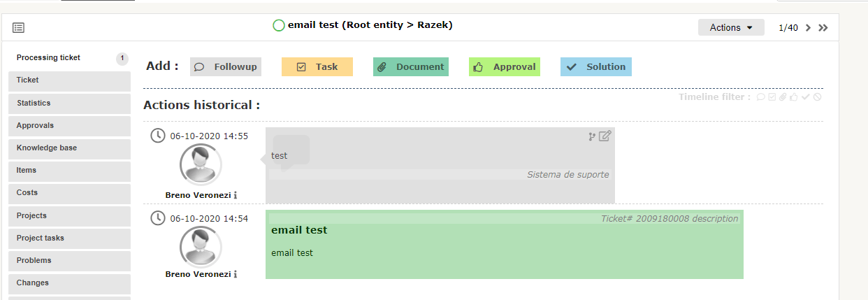This screenshot has width=868, height=300.
Task: Click the info icon beside the 14:55 author
Action: 236,195
